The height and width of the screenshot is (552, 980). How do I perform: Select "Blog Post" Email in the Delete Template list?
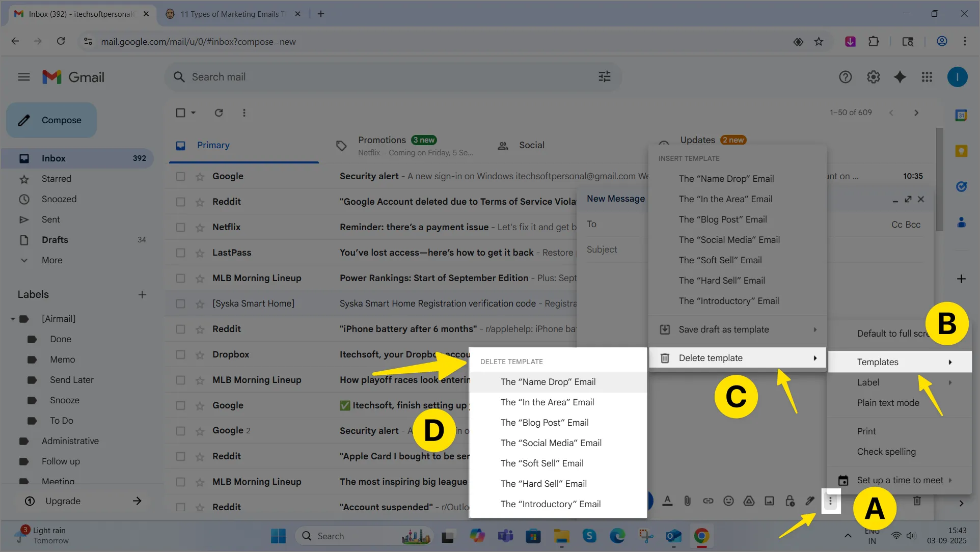coord(544,423)
